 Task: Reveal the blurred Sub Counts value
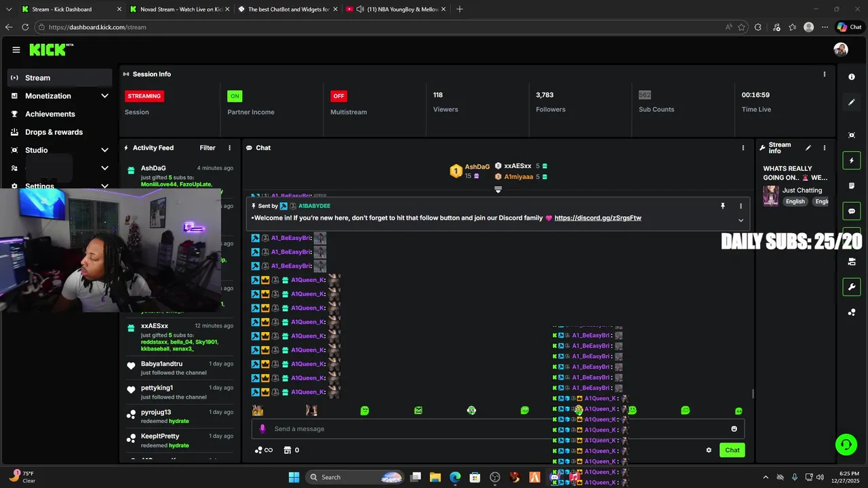(645, 95)
